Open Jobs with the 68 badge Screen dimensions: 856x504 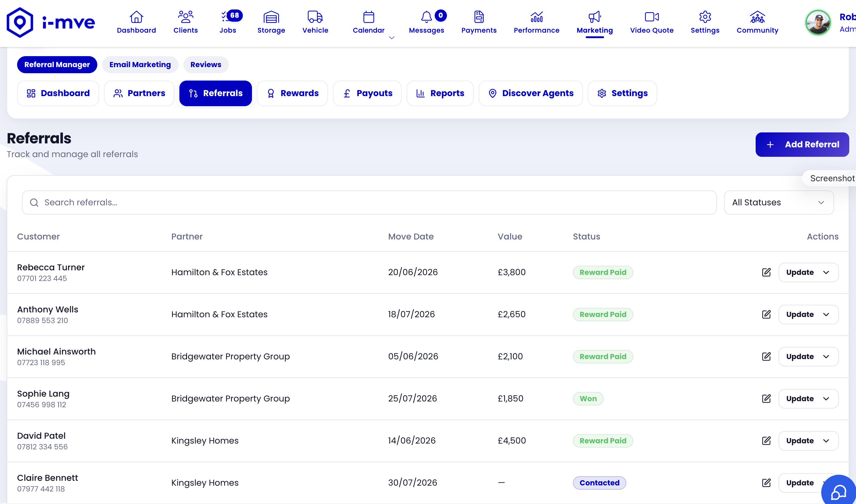pyautogui.click(x=228, y=22)
